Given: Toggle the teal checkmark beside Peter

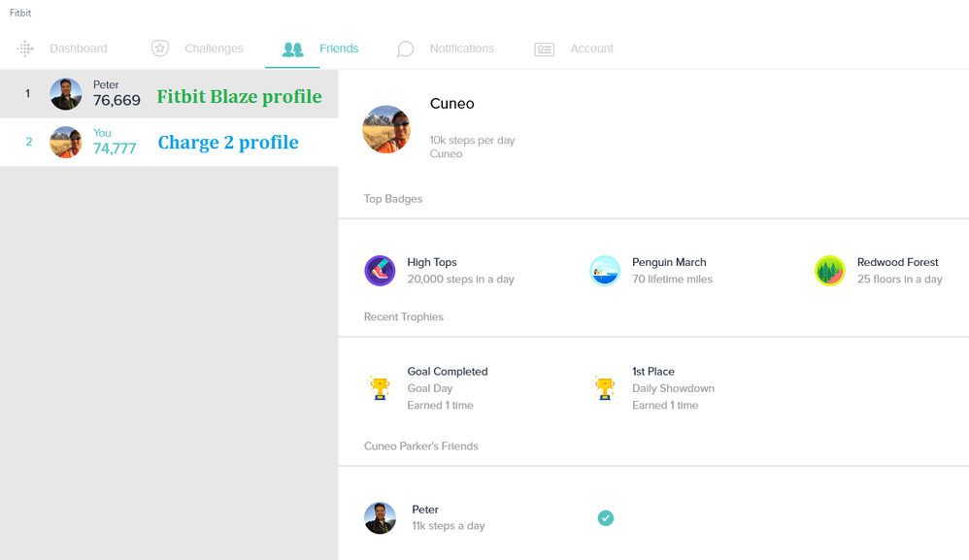Looking at the screenshot, I should 606,518.
